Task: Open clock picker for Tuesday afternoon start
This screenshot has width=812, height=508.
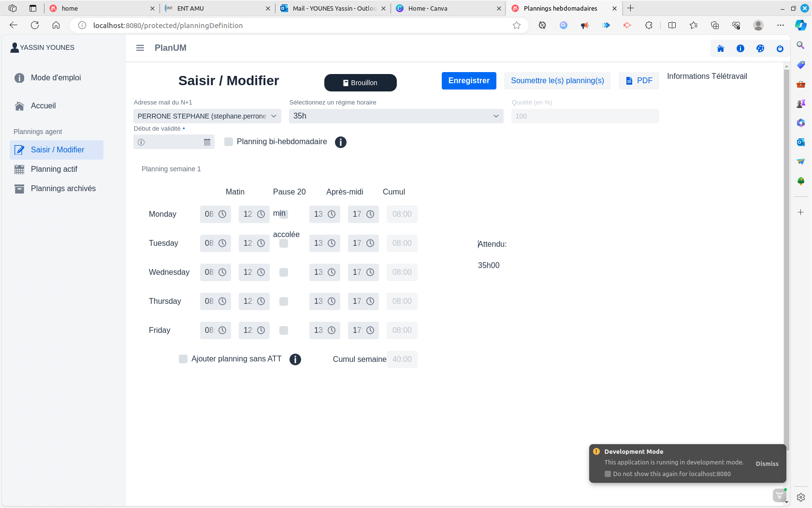Action: click(x=332, y=243)
